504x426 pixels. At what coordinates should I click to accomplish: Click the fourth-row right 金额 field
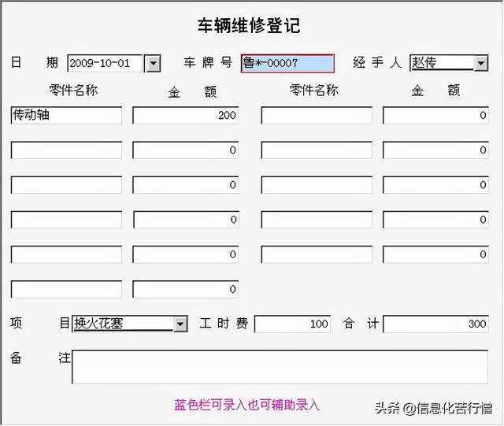pos(435,220)
